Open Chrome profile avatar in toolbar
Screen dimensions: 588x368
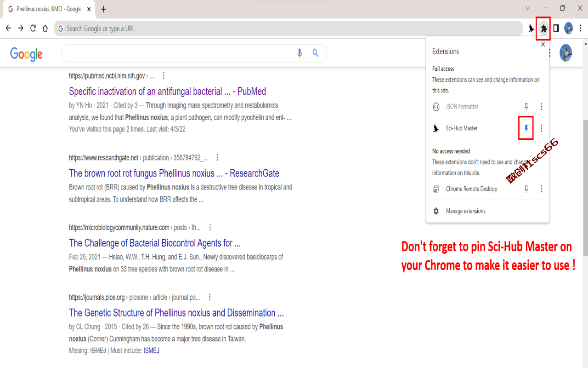pos(568,29)
